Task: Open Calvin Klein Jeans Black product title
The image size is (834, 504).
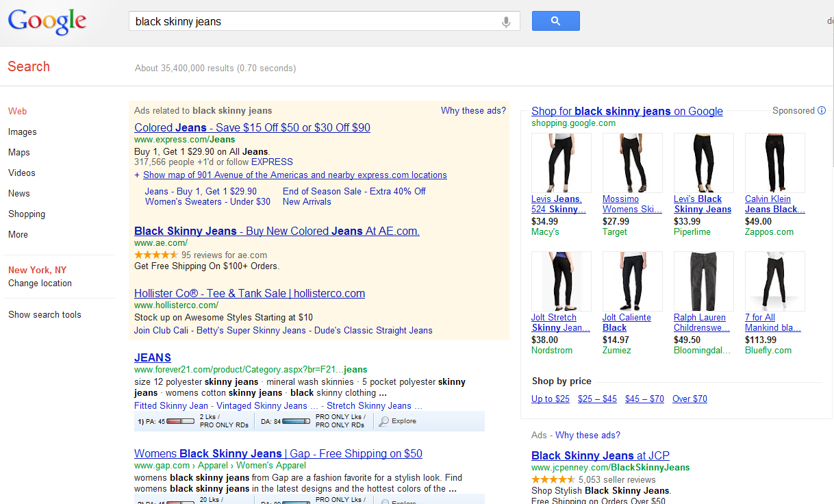Action: tap(775, 204)
